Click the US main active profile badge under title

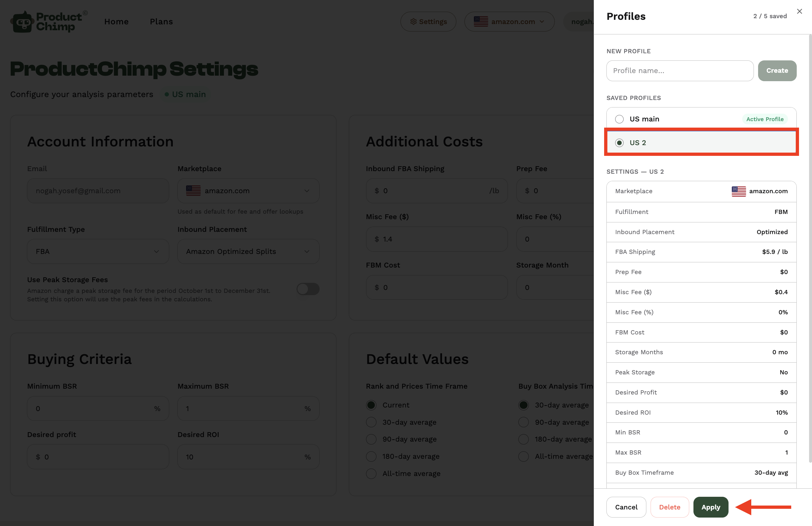185,94
